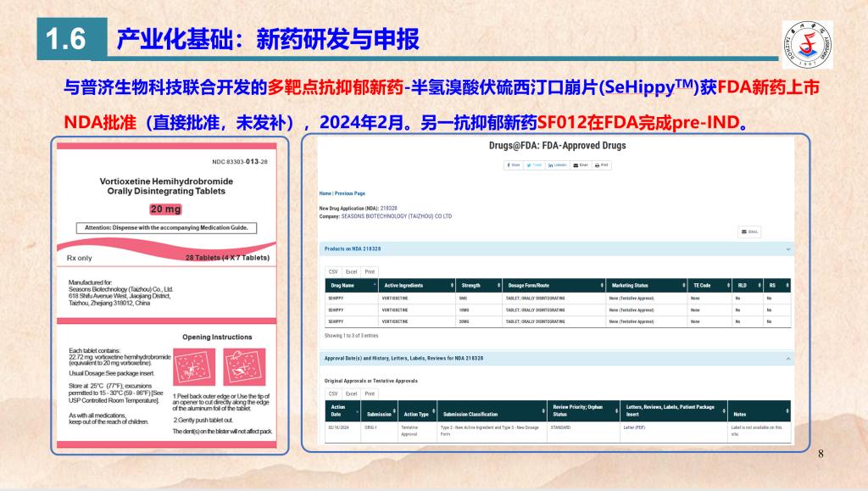Click the slide title '产业化基础：新药研发与申报'

coord(268,39)
